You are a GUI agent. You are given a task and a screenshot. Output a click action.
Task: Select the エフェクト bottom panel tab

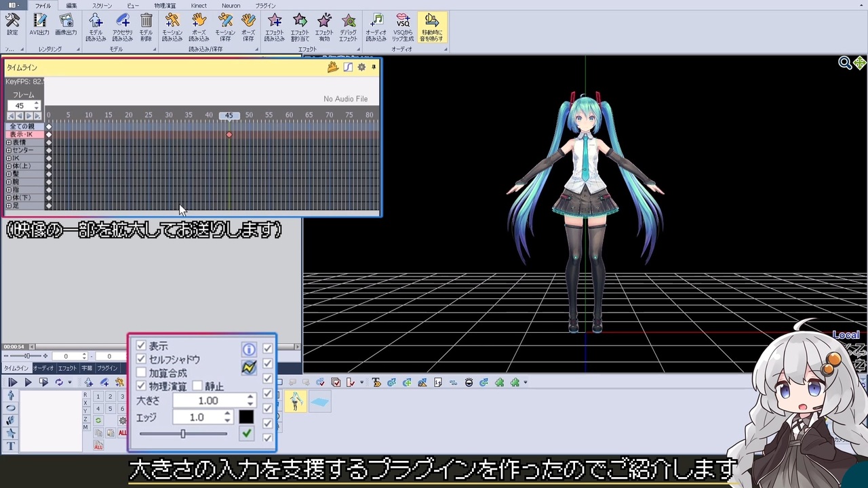[67, 368]
